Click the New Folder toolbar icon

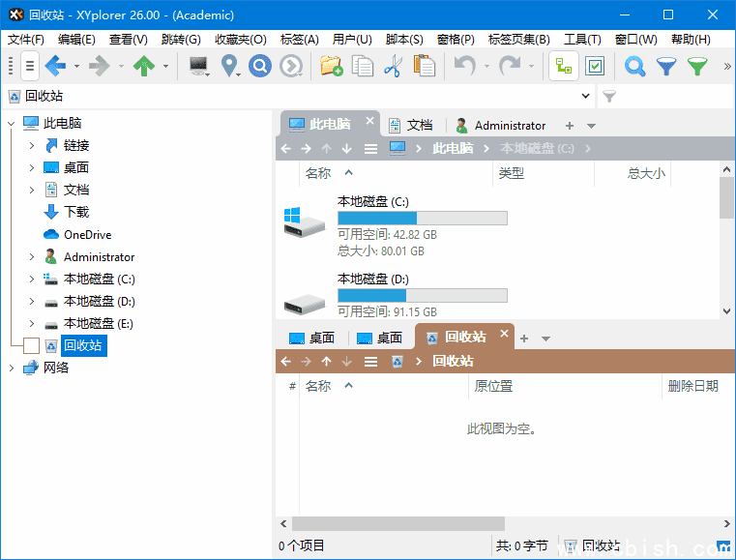(x=331, y=66)
